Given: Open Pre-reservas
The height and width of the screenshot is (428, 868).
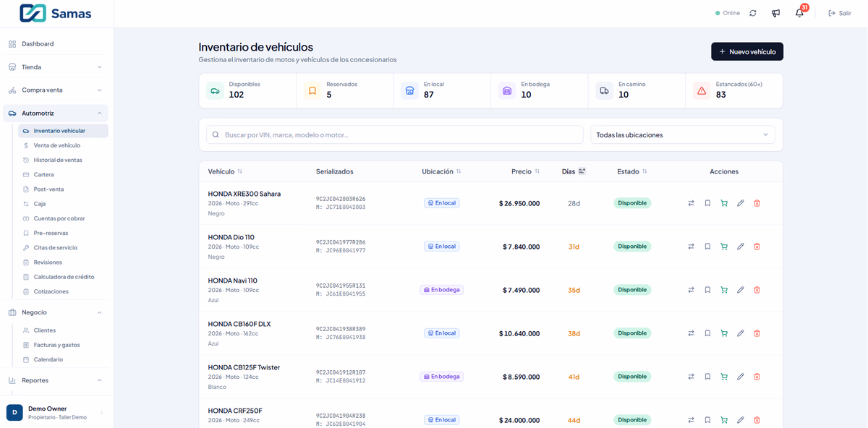Looking at the screenshot, I should [x=63, y=233].
